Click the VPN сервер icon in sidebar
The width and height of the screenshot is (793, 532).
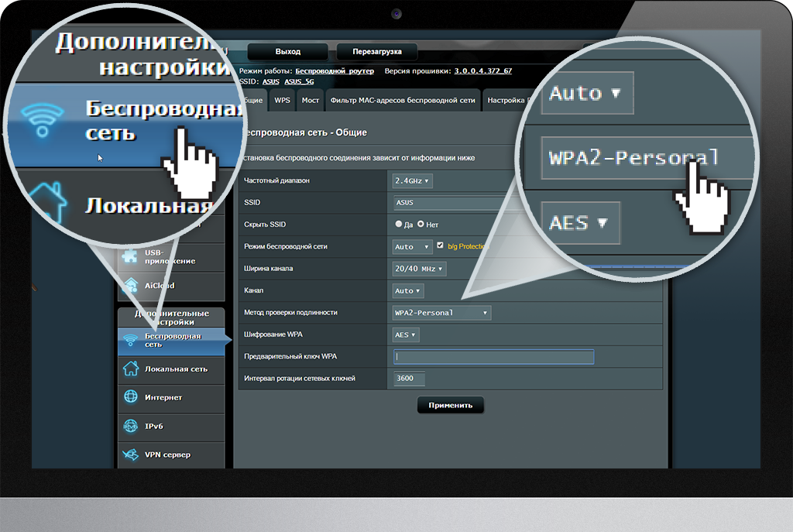[131, 455]
